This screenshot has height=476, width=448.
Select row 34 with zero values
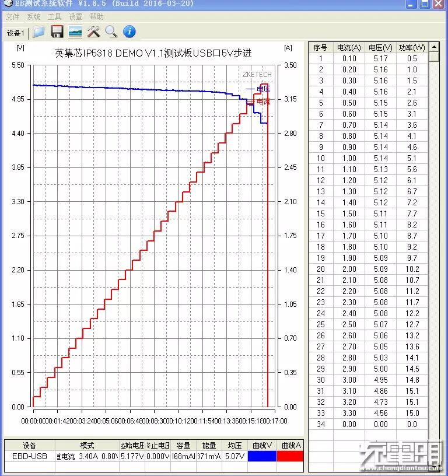pyautogui.click(x=369, y=424)
